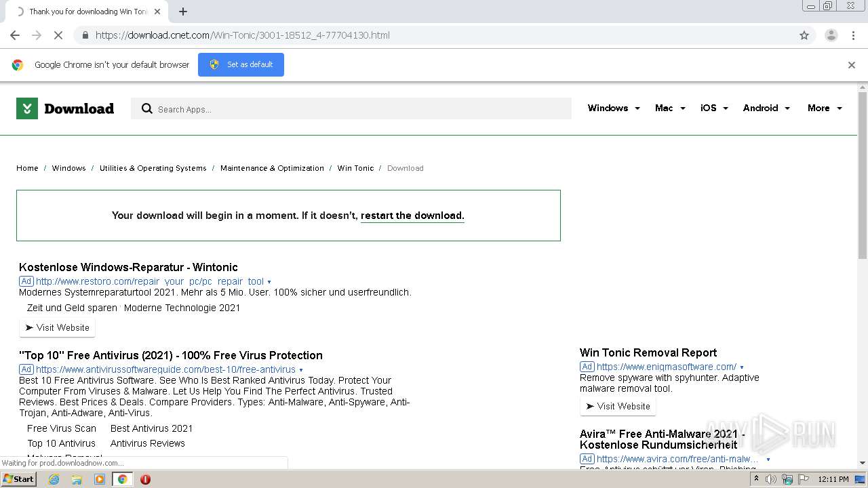
Task: Click the action center flag icon
Action: 803,479
